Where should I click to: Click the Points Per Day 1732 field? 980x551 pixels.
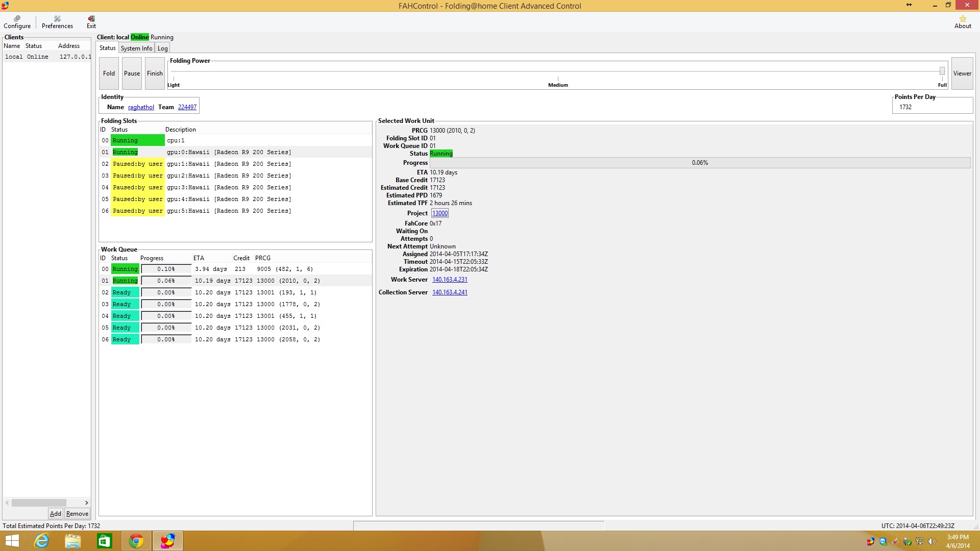pyautogui.click(x=932, y=107)
